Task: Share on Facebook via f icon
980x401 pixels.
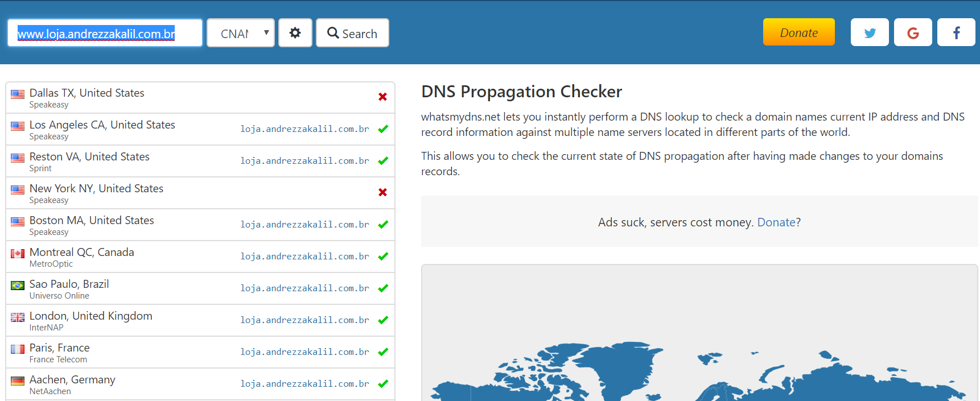Action: (956, 32)
